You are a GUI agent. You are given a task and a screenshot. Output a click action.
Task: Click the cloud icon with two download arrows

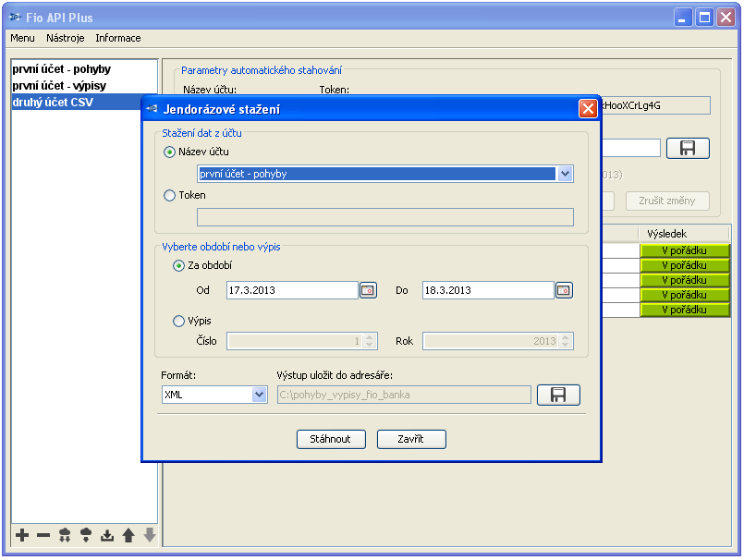(x=65, y=535)
